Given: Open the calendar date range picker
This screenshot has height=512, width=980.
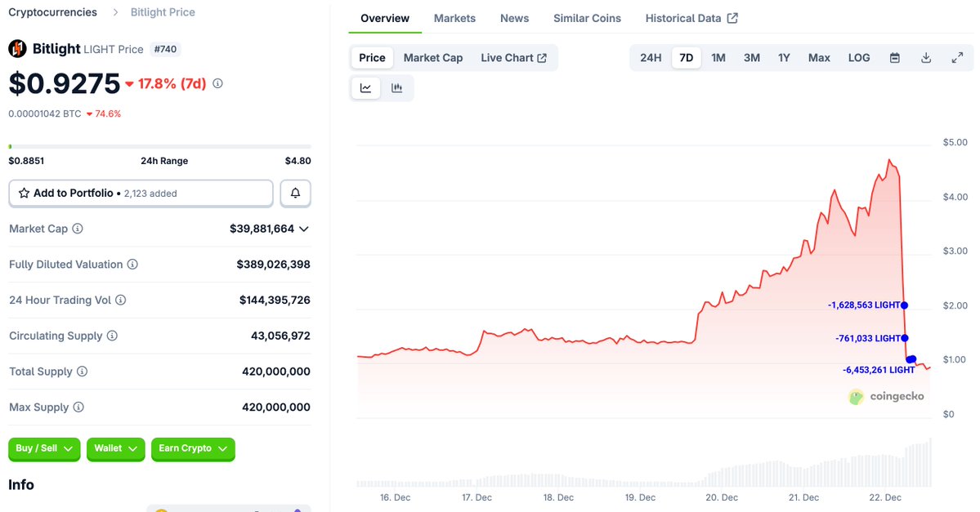Looking at the screenshot, I should tap(895, 58).
